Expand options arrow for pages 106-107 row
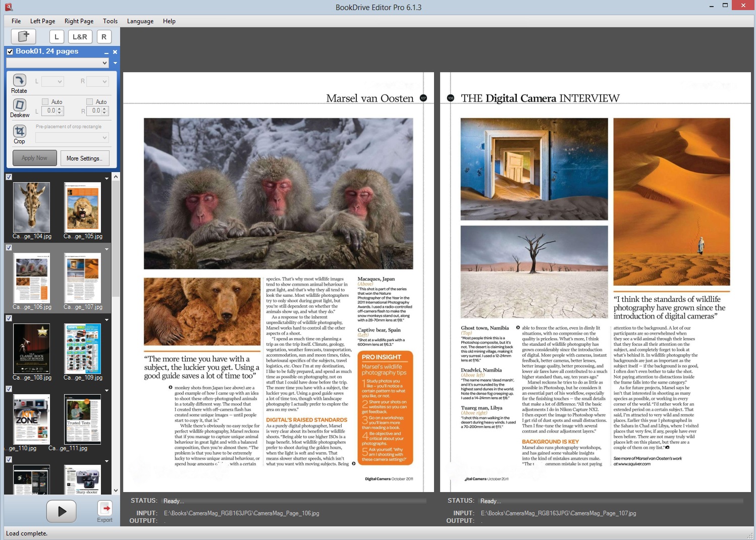 point(106,249)
